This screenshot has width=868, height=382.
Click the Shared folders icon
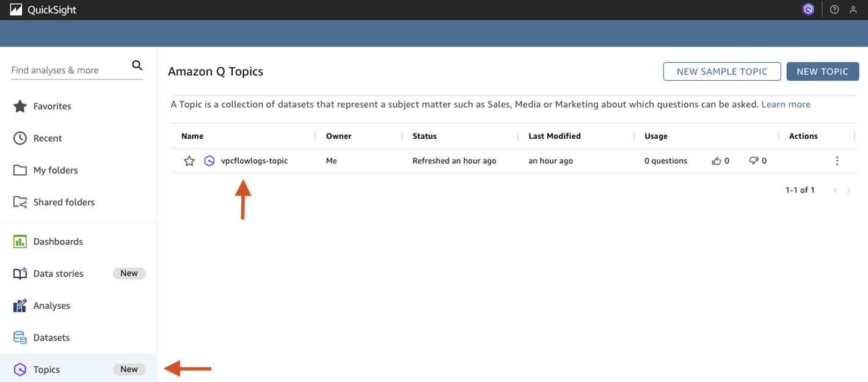tap(20, 202)
